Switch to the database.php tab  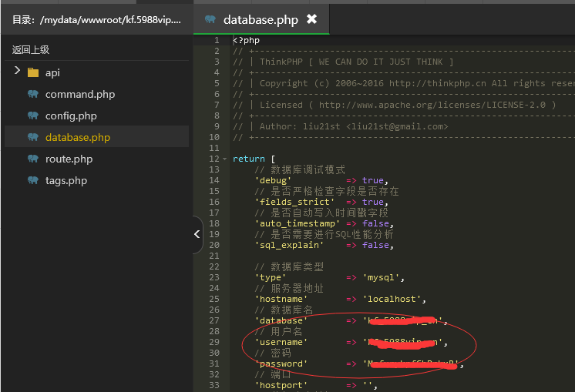click(x=260, y=19)
